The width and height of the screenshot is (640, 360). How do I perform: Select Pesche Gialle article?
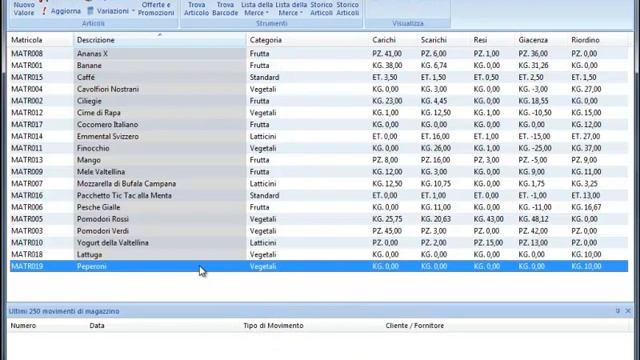tap(98, 207)
